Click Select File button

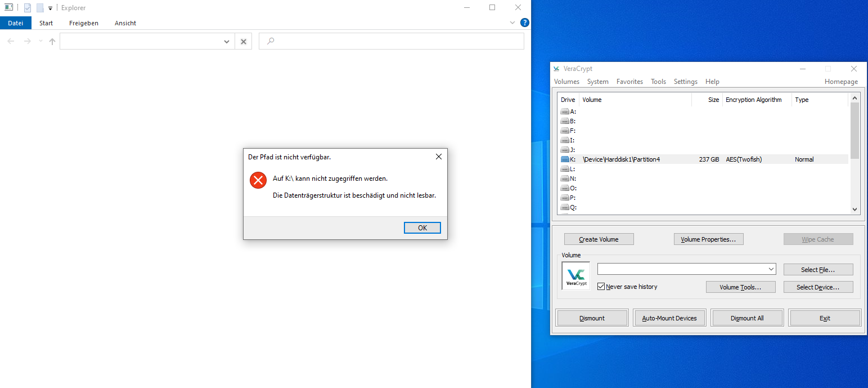[x=818, y=270]
